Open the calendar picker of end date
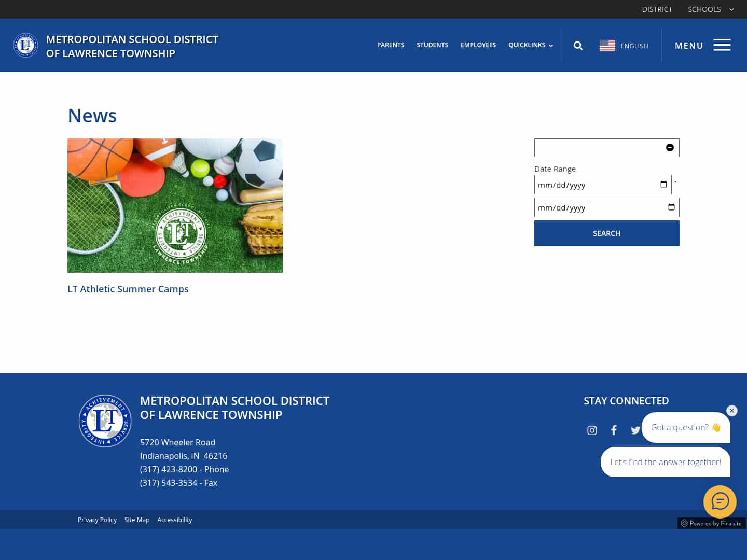The image size is (747, 560). click(x=671, y=207)
